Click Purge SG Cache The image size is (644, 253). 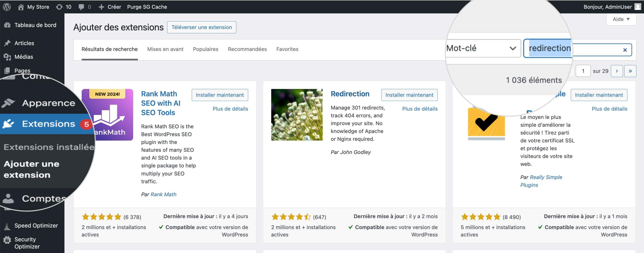(147, 7)
